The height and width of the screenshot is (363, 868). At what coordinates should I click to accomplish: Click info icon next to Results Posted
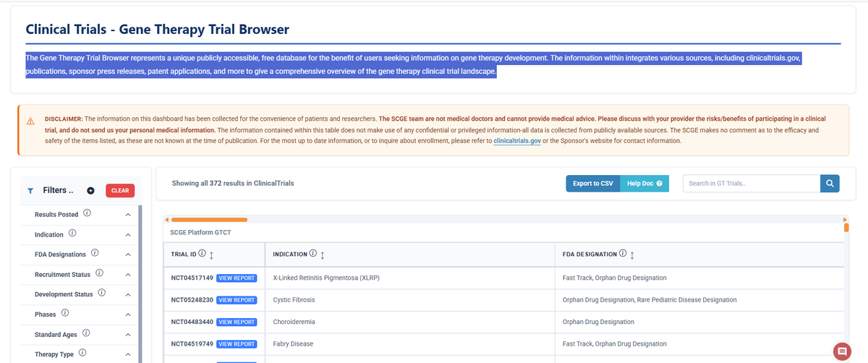coord(87,214)
